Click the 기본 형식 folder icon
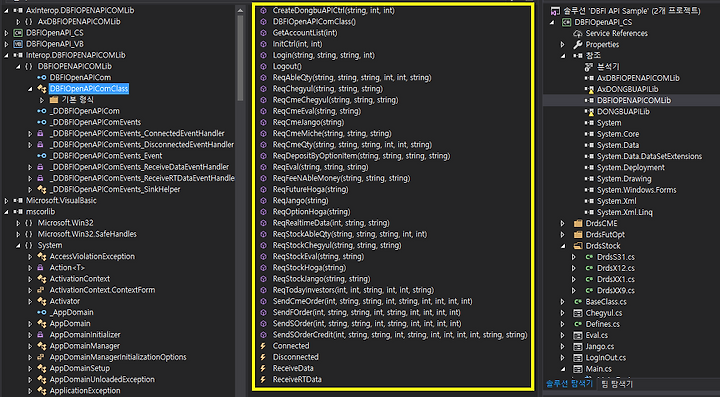Viewport: 720px width, 397px height. coord(54,100)
